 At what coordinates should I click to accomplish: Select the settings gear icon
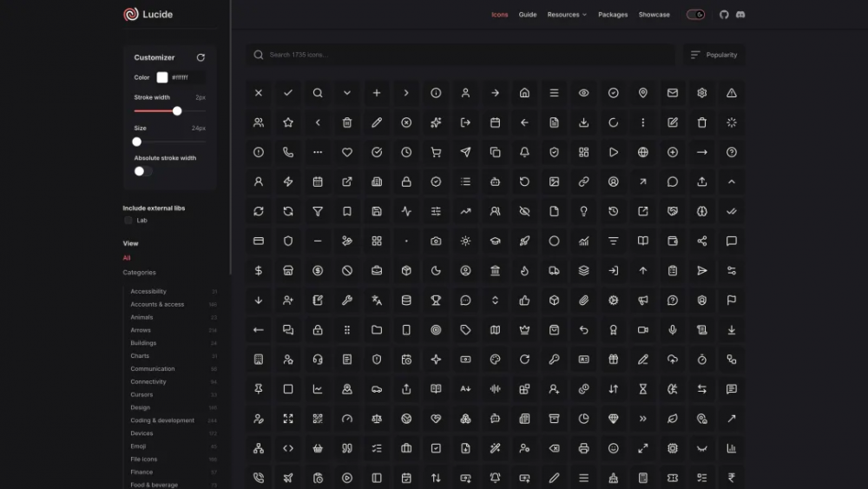[702, 93]
